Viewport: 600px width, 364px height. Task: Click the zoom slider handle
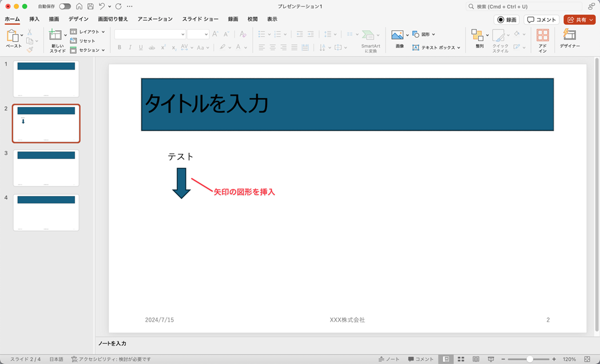530,359
